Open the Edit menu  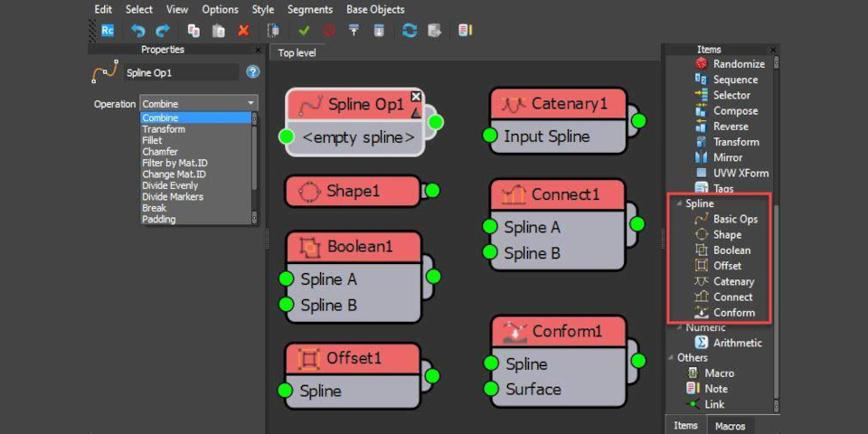103,9
